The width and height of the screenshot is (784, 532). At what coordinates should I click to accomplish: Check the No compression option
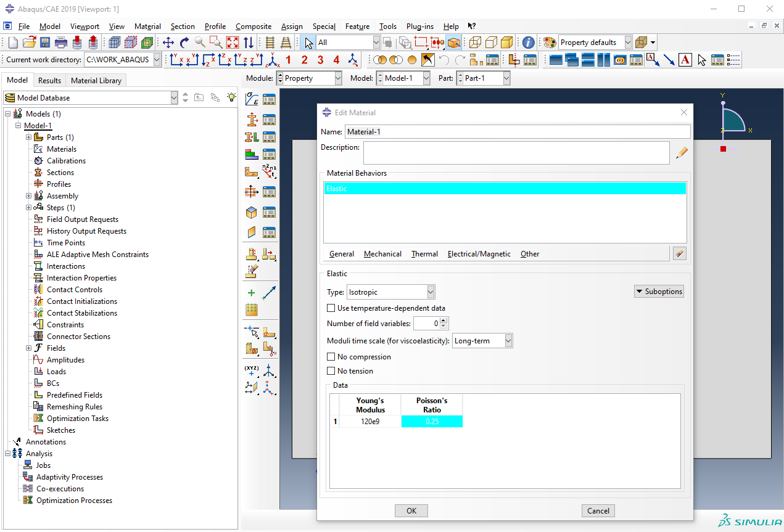click(331, 357)
